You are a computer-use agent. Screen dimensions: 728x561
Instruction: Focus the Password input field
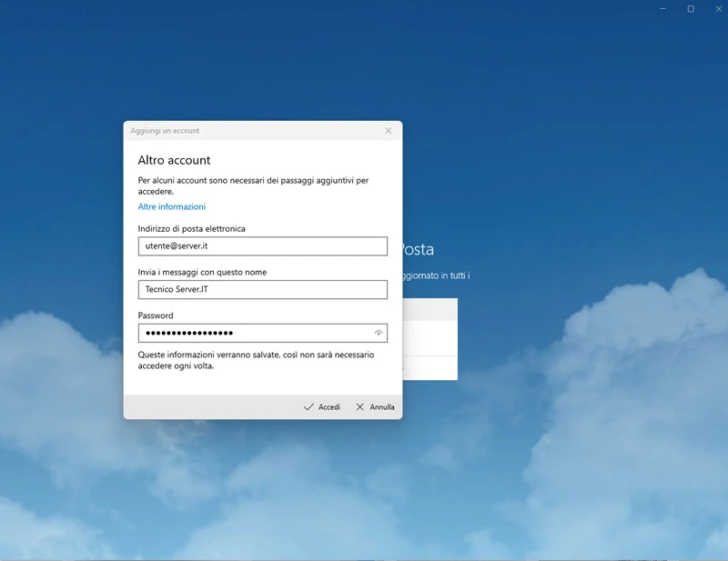point(255,333)
